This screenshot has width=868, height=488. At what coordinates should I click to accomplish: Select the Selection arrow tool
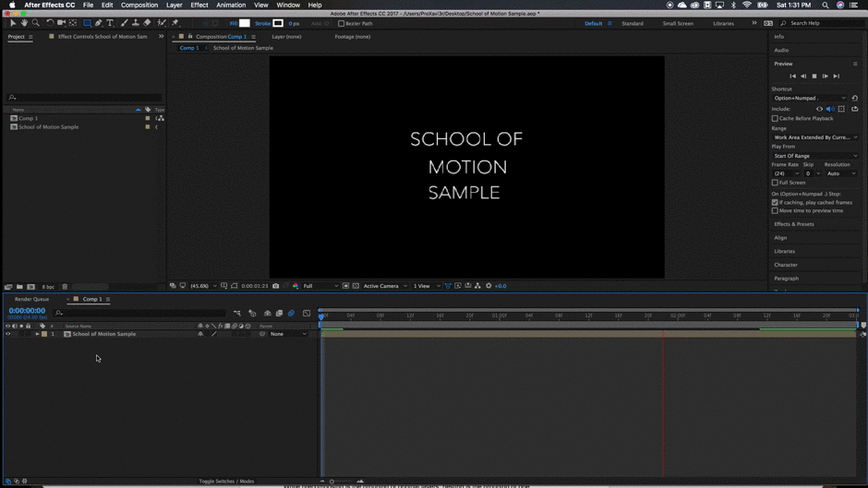(x=13, y=23)
